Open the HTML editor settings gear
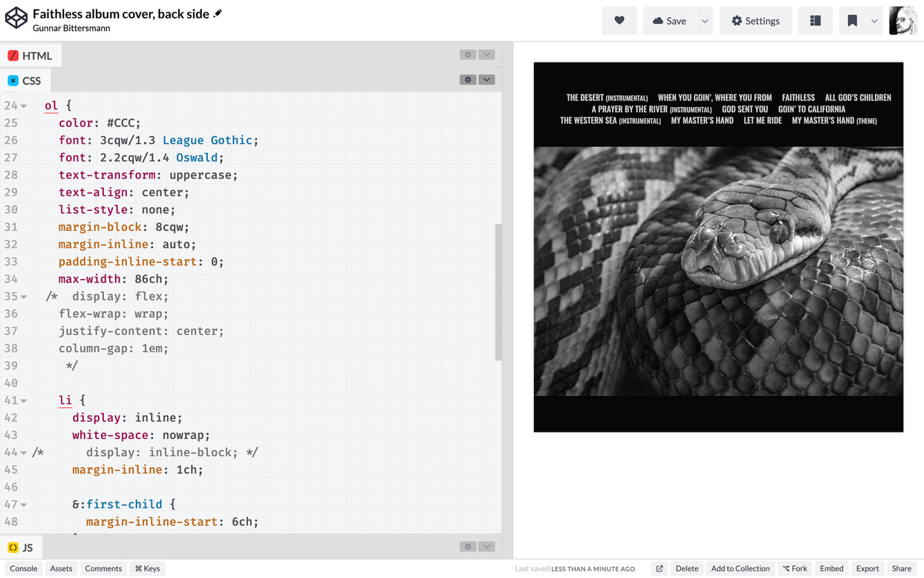This screenshot has height=578, width=924. tap(468, 54)
